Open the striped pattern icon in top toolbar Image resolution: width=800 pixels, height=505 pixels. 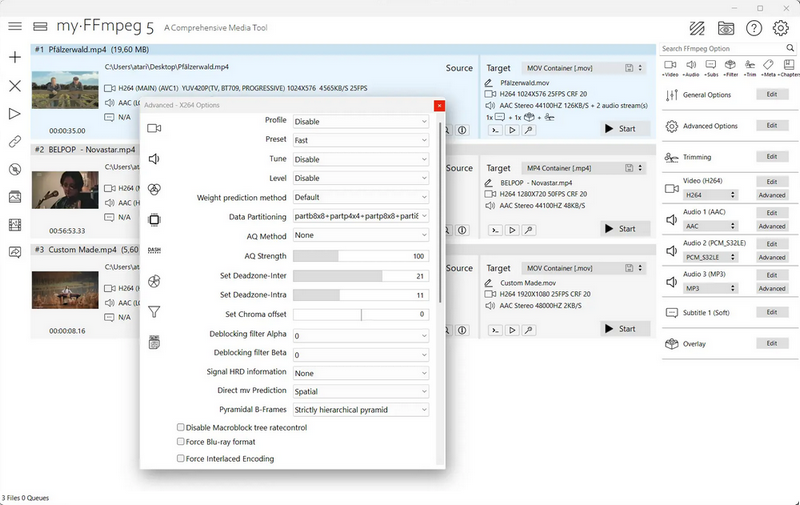pos(697,28)
